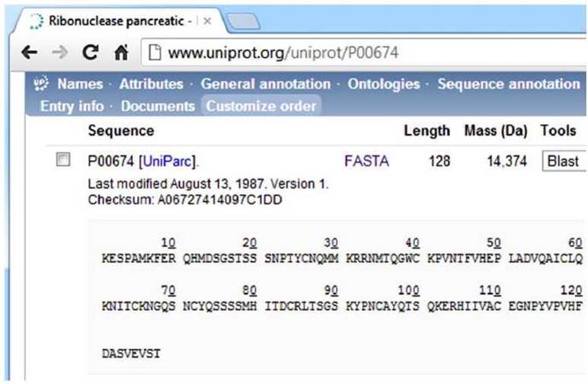This screenshot has height=384, width=588.
Task: Jump to the Attributes section
Action: (x=151, y=84)
